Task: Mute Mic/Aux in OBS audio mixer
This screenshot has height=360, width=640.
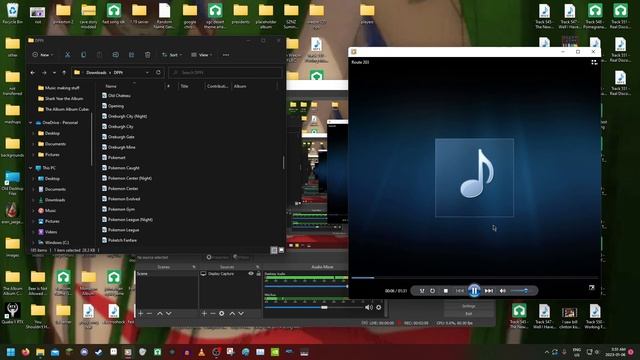Action: (x=369, y=307)
